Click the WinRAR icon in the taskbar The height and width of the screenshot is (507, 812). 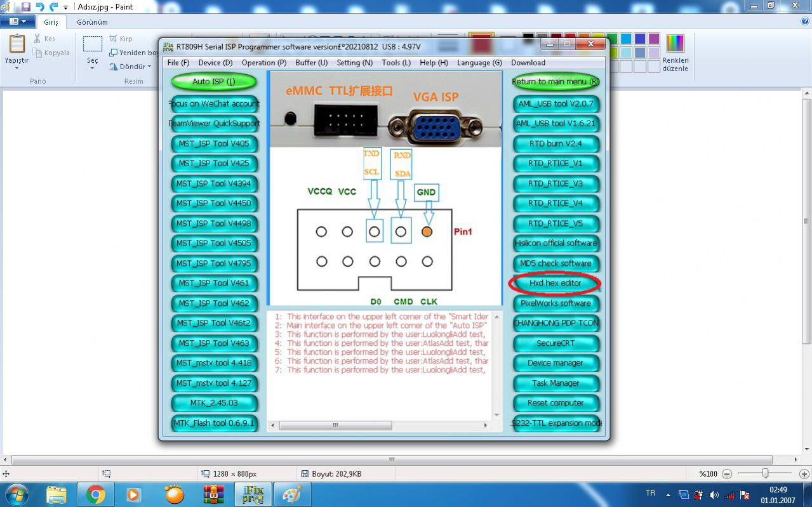pyautogui.click(x=214, y=494)
